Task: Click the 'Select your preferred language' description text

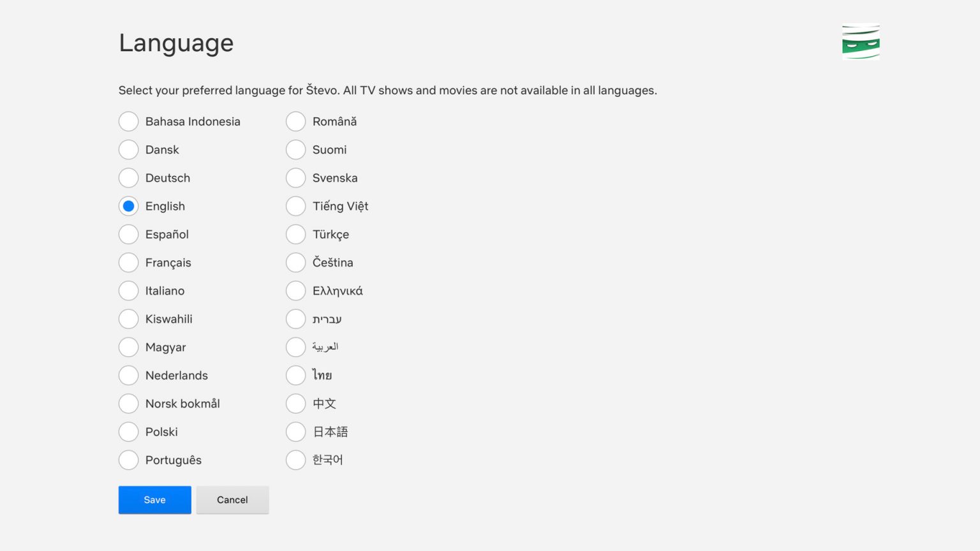Action: click(x=387, y=90)
